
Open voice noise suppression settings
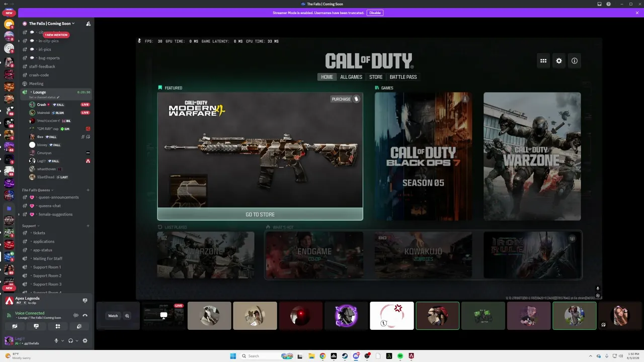(x=76, y=315)
